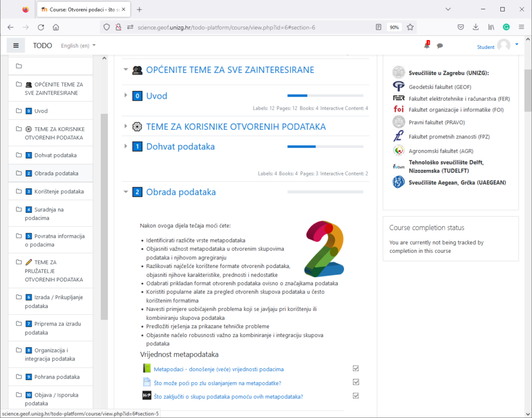
Task: Mark 'Metapodaci - donošenje' activity as complete
Action: pyautogui.click(x=356, y=369)
